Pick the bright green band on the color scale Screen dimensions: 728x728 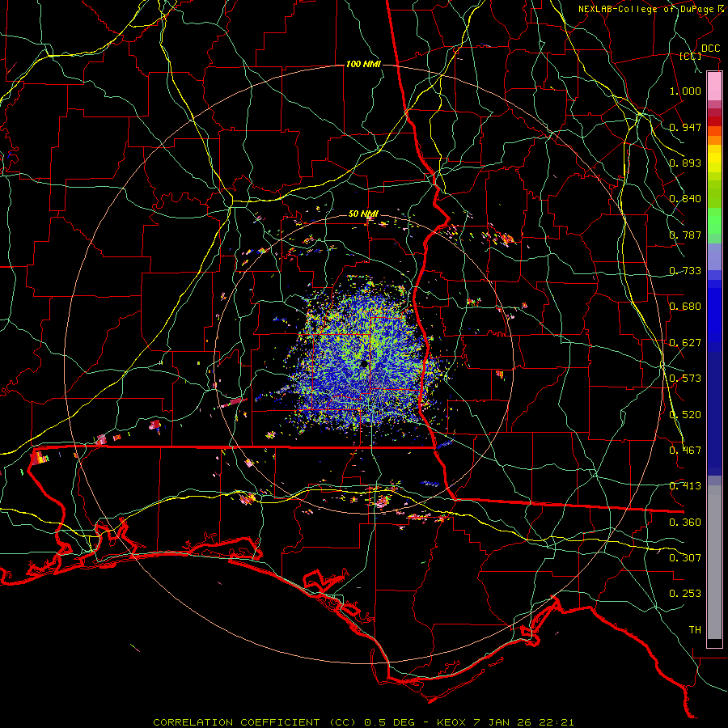(714, 221)
